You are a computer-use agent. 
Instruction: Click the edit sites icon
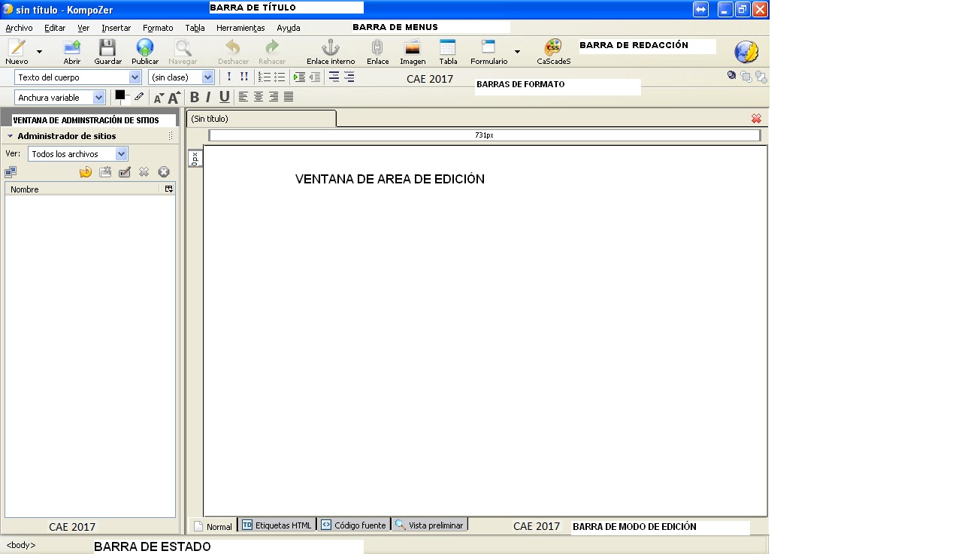pyautogui.click(x=11, y=172)
